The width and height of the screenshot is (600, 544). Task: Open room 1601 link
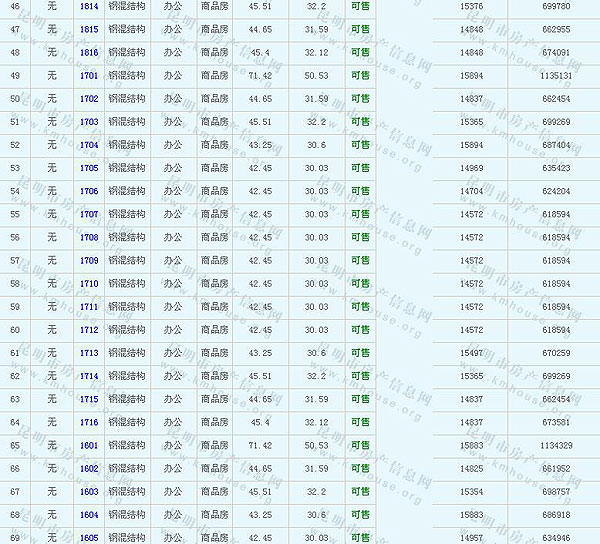click(x=89, y=445)
